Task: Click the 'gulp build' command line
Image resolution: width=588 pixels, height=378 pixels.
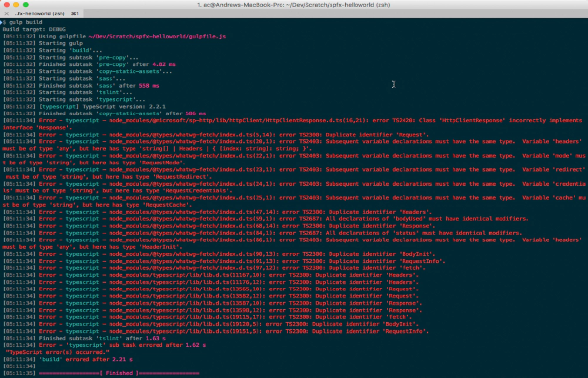Action: coord(22,22)
